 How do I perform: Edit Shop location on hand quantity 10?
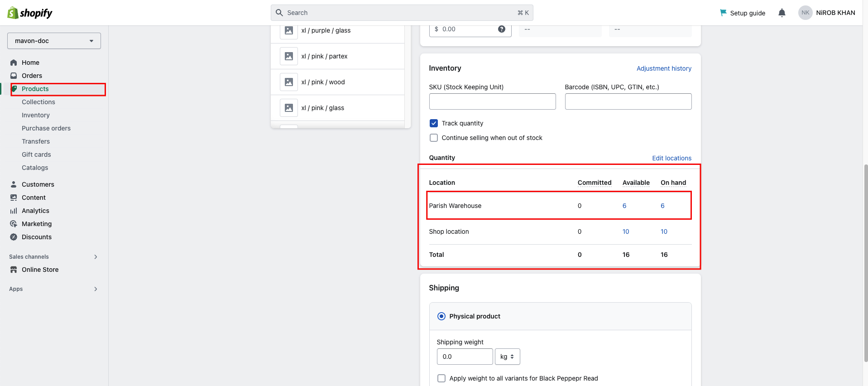pos(664,232)
